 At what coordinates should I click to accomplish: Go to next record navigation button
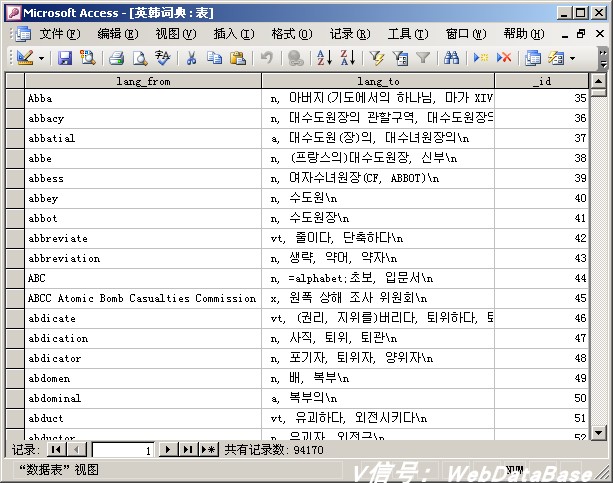tap(168, 450)
